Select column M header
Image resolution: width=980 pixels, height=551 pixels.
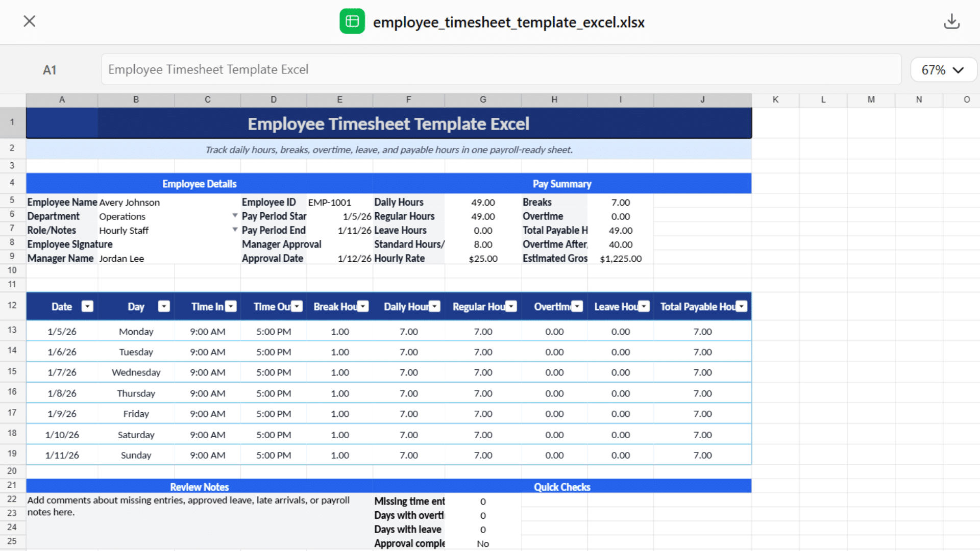(x=871, y=99)
